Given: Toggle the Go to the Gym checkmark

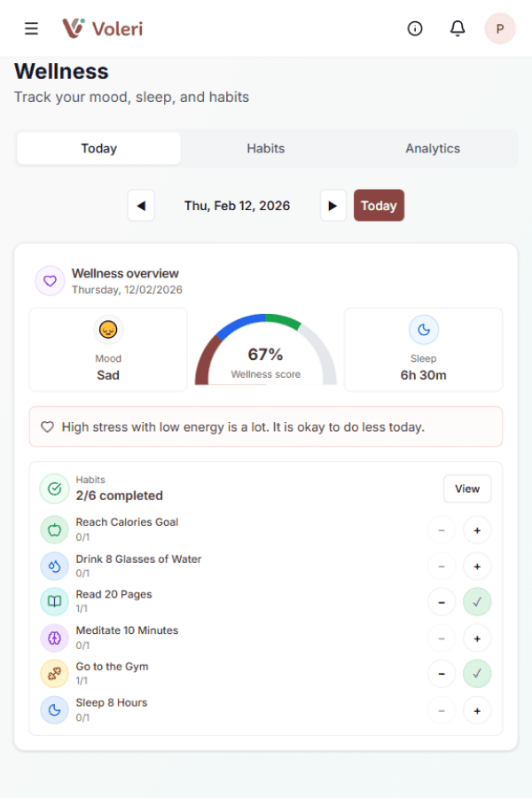Looking at the screenshot, I should 477,674.
